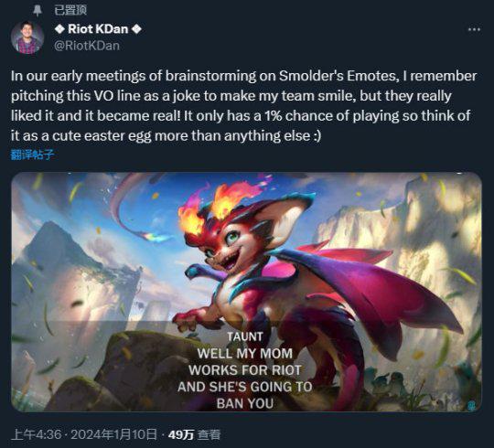The image size is (494, 448).
Task: Click Smolder's face in the picture
Action: 225,249
